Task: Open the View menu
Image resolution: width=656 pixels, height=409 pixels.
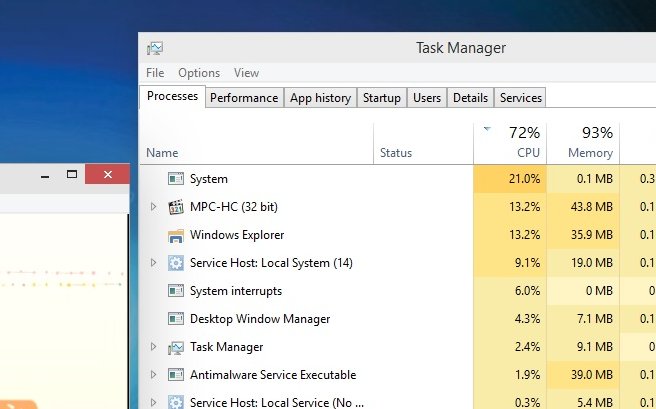Action: tap(246, 73)
